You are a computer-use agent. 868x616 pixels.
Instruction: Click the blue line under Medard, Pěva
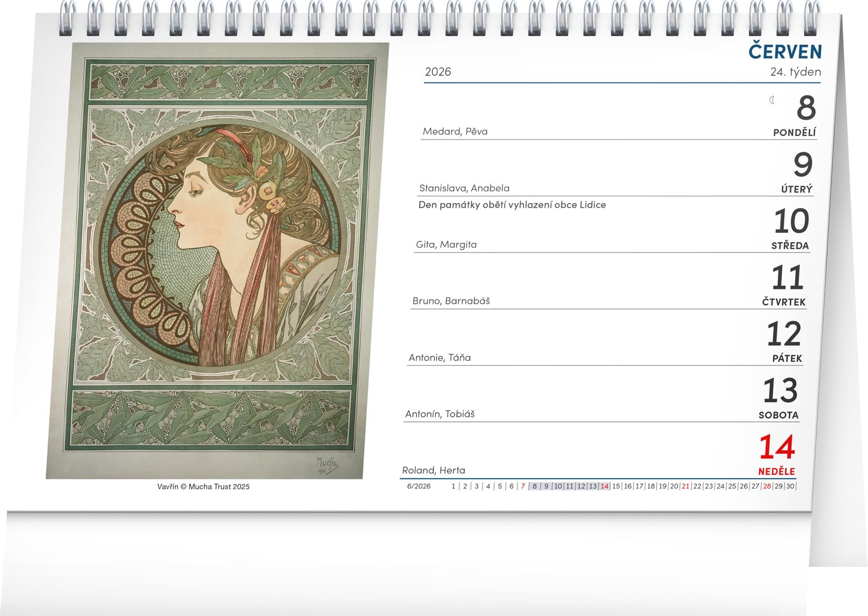coord(579,139)
